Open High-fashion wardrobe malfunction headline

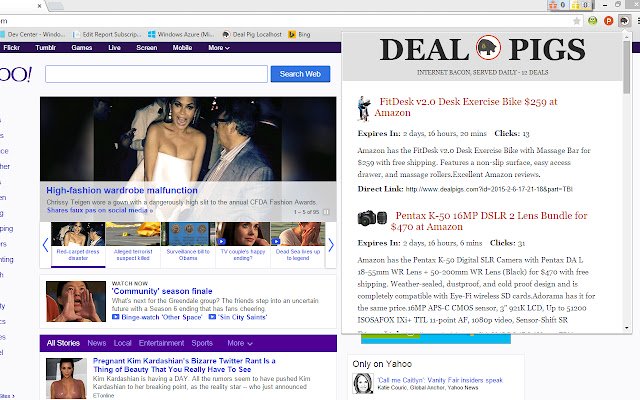122,190
